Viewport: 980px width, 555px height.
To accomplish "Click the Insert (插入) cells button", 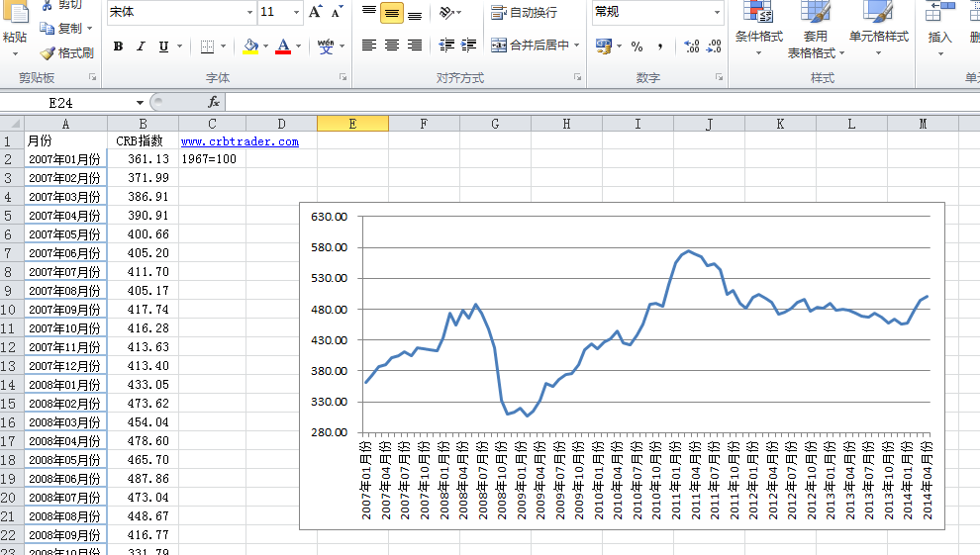I will pos(940,30).
